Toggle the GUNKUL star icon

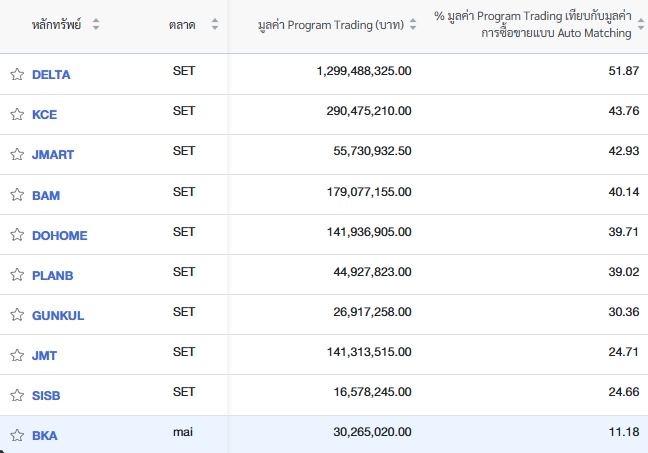17,315
